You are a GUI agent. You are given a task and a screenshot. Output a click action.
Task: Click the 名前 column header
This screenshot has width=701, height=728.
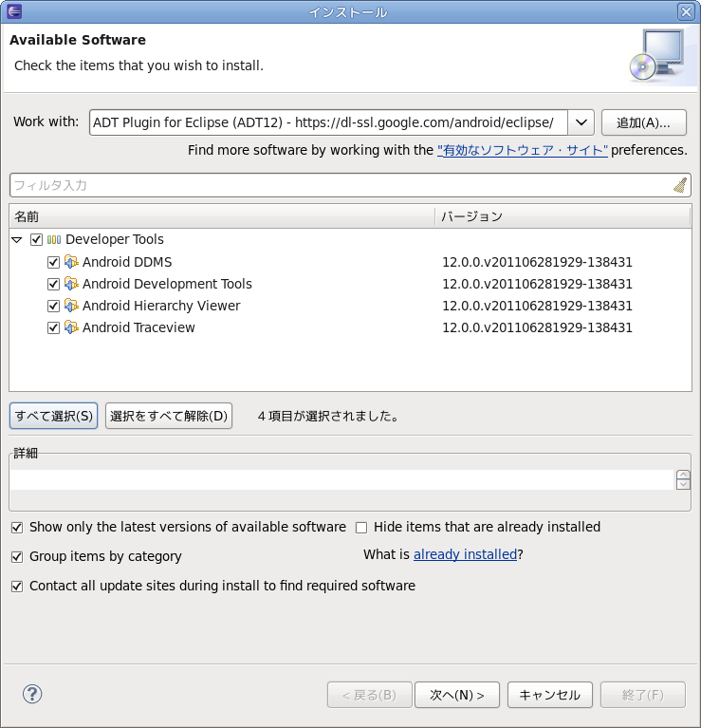click(222, 216)
